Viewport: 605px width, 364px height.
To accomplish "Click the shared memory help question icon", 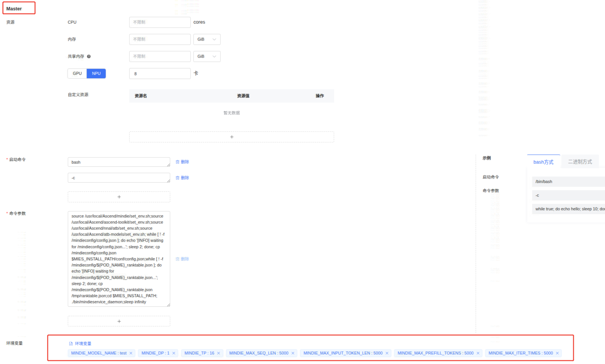I will [89, 56].
